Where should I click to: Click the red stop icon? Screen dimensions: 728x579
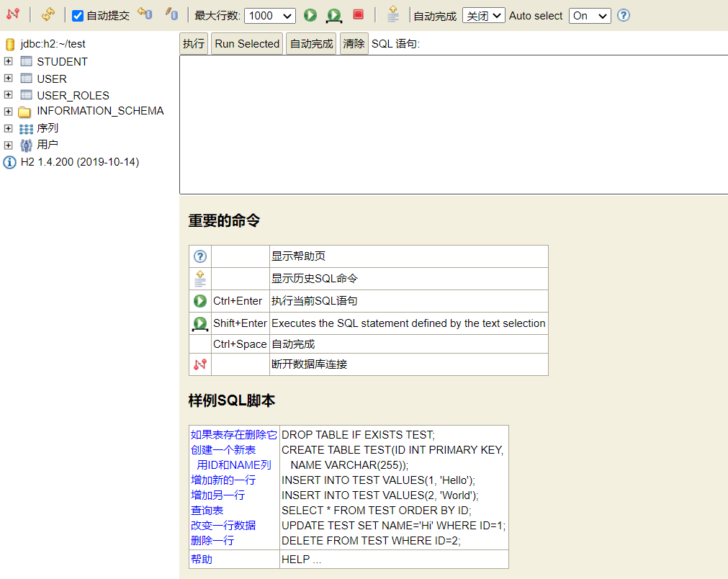[x=358, y=14]
